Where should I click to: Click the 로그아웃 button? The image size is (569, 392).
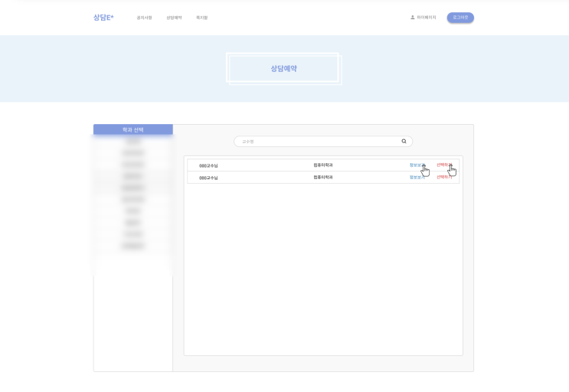pos(460,18)
